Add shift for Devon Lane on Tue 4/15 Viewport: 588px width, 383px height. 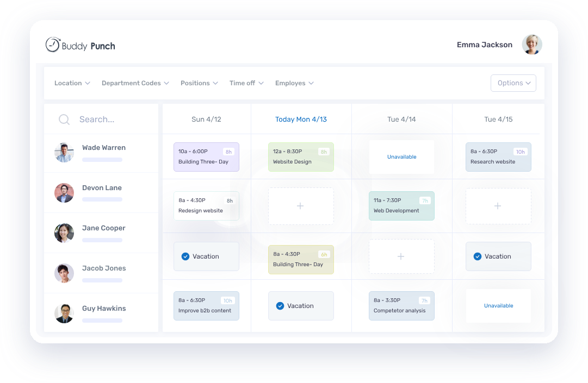pos(498,206)
